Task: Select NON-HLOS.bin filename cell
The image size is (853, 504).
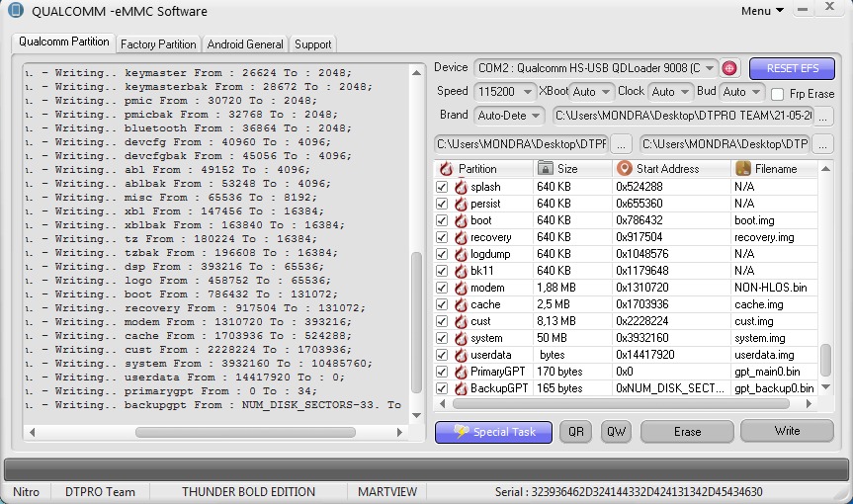Action: (x=774, y=288)
